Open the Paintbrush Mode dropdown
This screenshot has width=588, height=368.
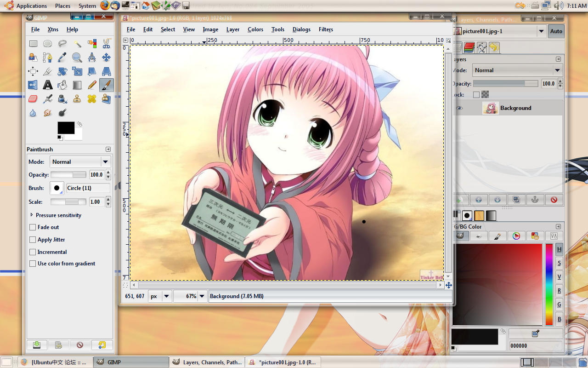(80, 162)
